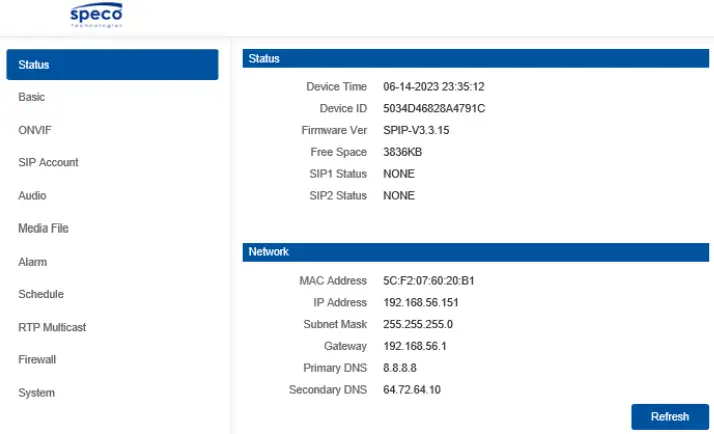Viewport: 714px width, 434px height.
Task: Open the ONVIF menu item
Action: click(34, 130)
